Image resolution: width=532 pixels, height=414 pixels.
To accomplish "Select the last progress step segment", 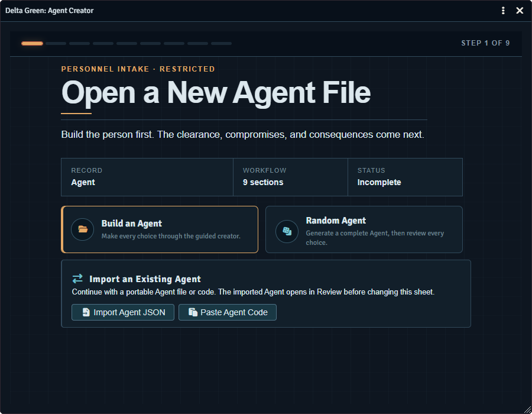I will [222, 43].
